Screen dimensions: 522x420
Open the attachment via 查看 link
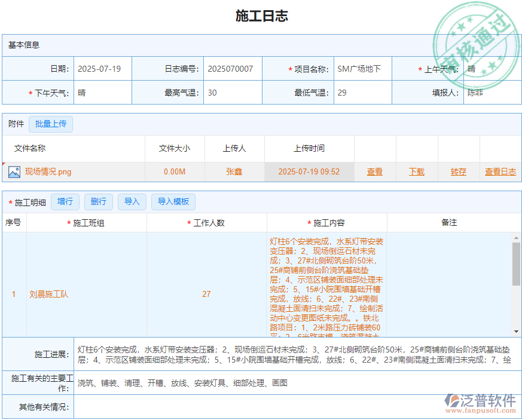tap(374, 171)
